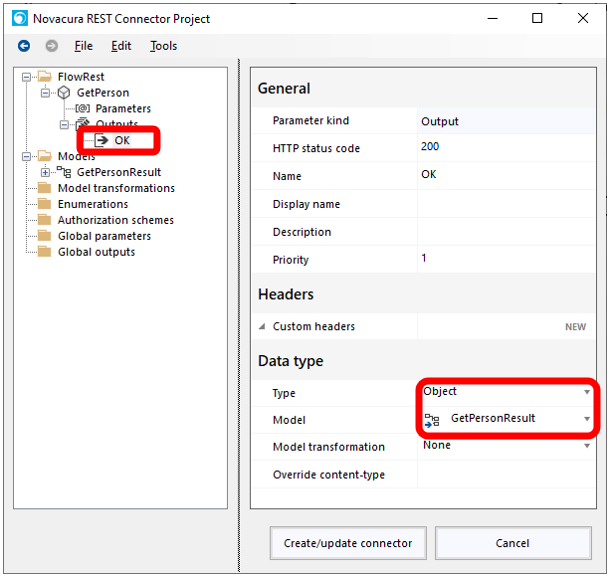Click the Model transformations folder icon

[45, 188]
